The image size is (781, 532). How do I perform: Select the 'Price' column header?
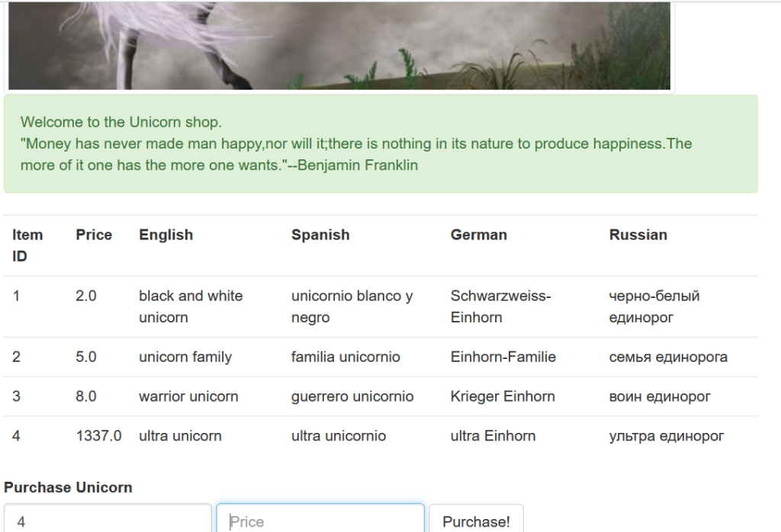(x=94, y=235)
